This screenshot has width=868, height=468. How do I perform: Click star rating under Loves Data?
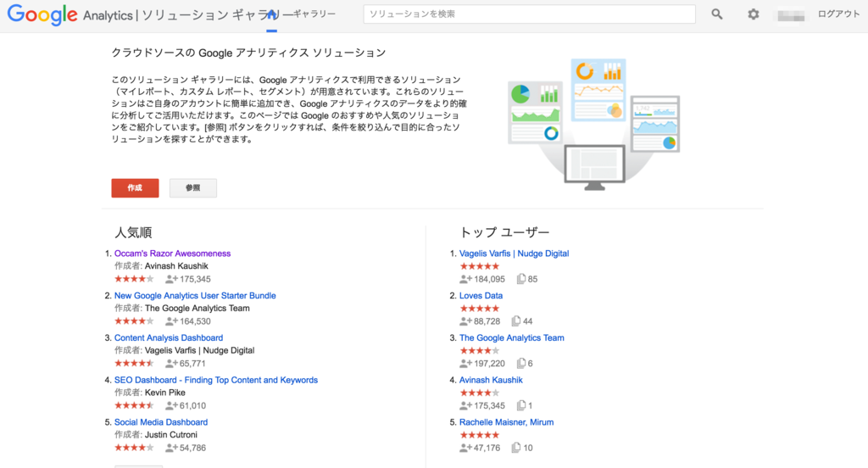(480, 308)
